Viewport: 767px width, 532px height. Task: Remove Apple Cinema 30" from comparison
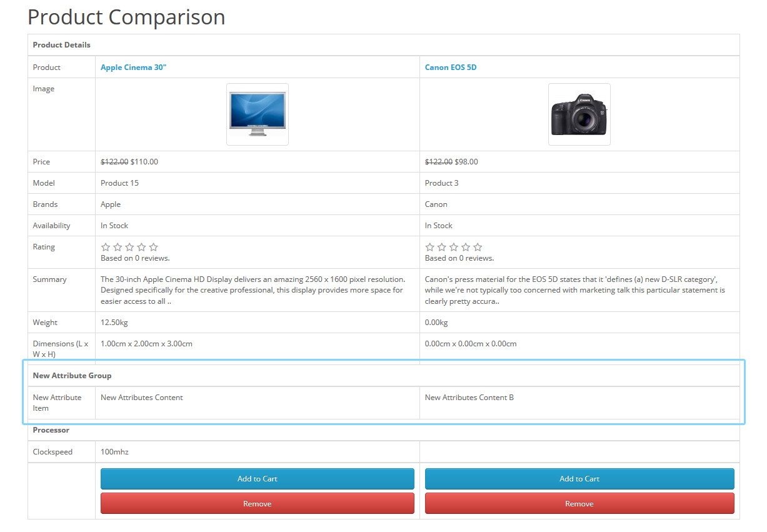click(258, 503)
